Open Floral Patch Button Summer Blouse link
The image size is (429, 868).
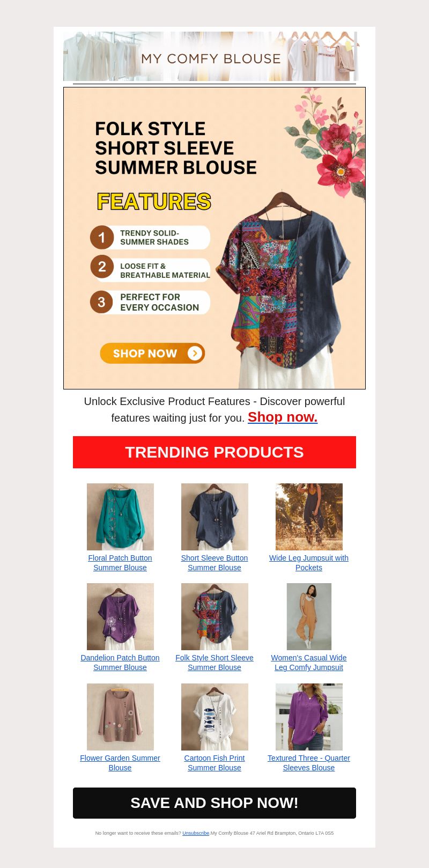pos(120,563)
